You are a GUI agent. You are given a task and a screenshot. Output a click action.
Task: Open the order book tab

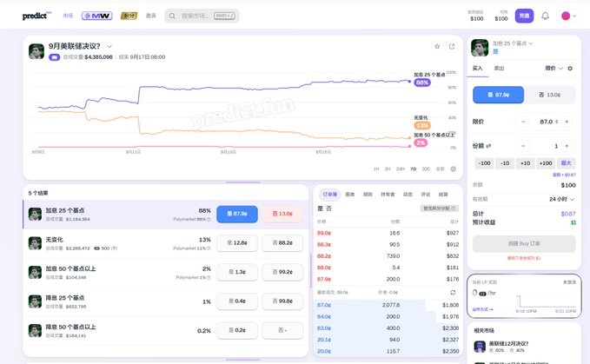point(330,195)
